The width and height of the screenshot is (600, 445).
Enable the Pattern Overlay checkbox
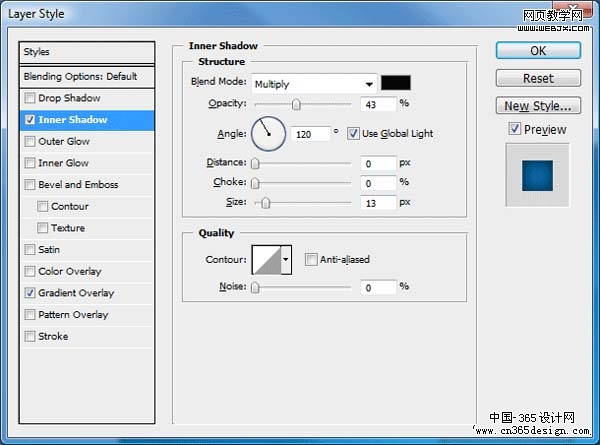[29, 315]
